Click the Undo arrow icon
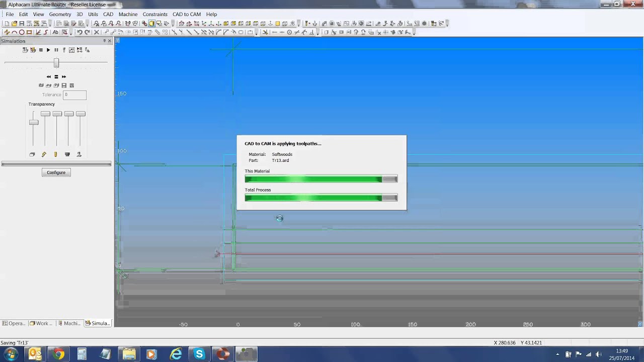 79,32
